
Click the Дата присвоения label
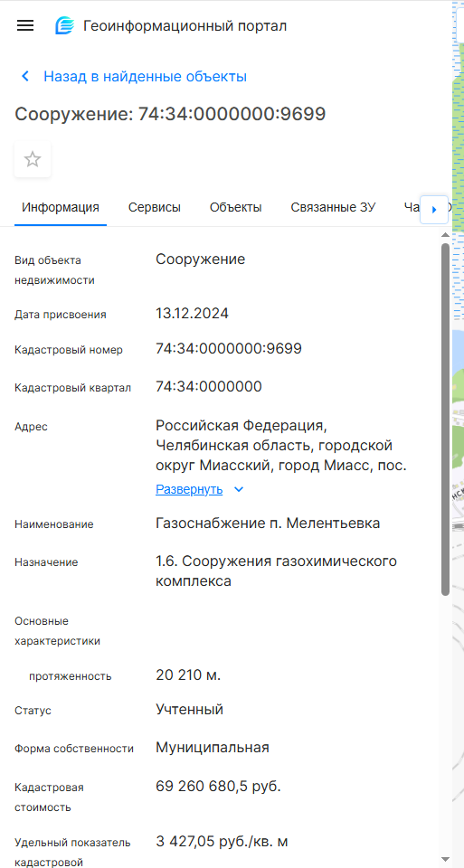tap(61, 315)
